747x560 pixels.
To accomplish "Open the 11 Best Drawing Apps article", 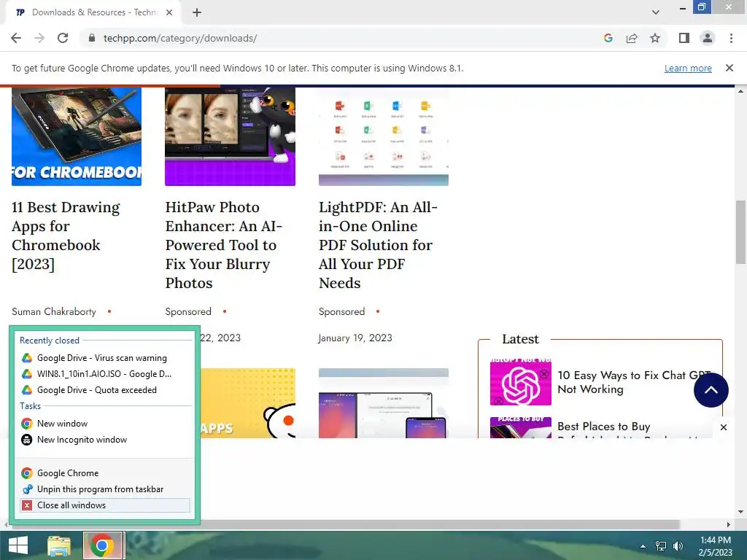I will (x=66, y=236).
